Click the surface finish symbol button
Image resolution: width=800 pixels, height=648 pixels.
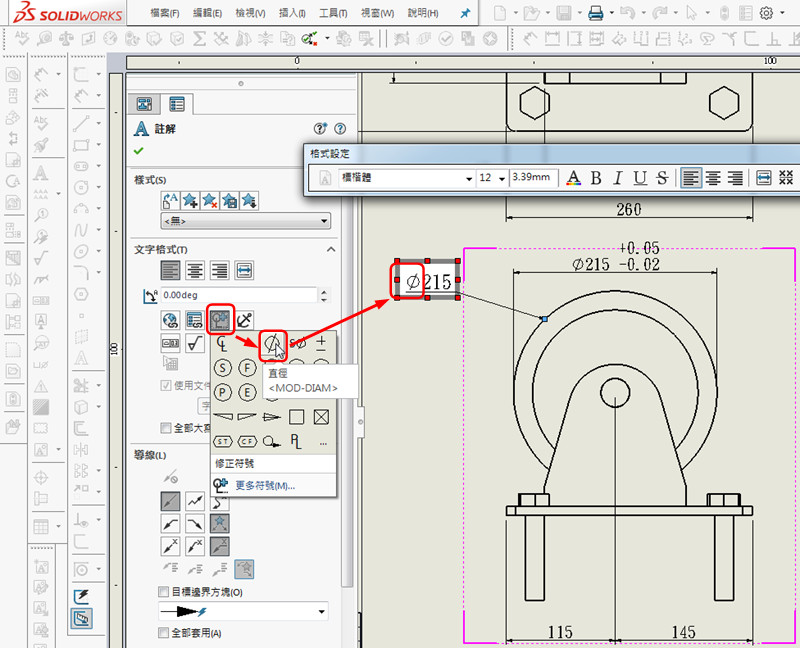(196, 344)
